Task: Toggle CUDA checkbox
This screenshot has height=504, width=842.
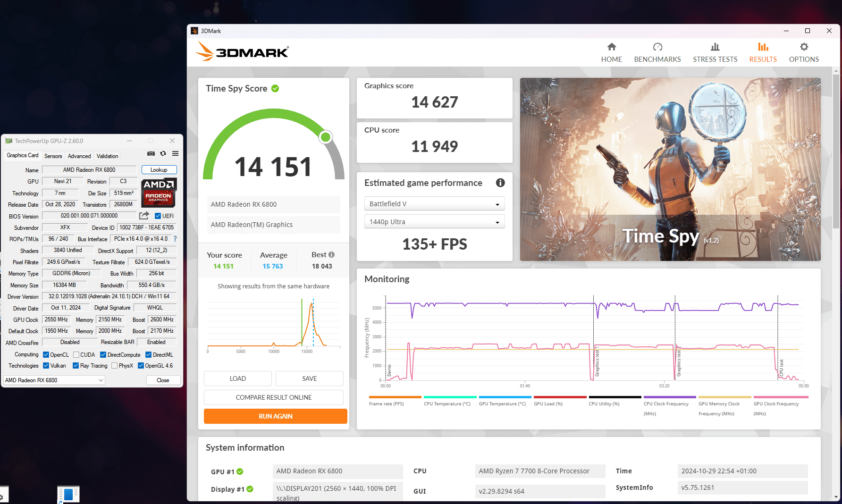Action: 76,355
